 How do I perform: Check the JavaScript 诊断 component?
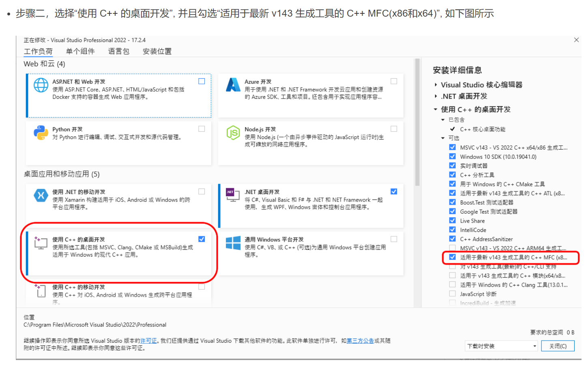pyautogui.click(x=453, y=294)
